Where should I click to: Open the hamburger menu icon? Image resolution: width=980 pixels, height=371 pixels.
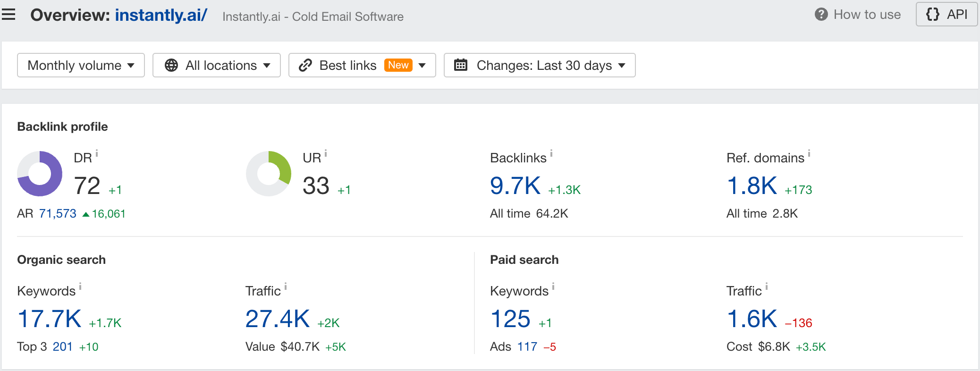[x=8, y=15]
